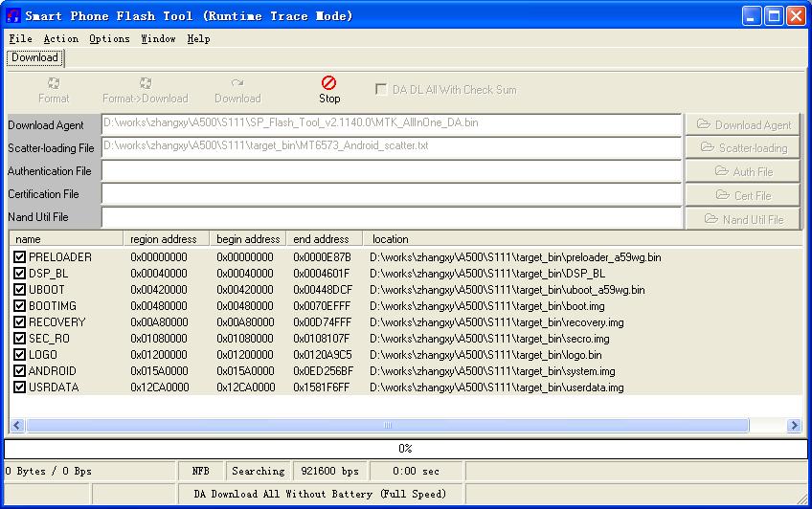Click end address 0x0000E87B

322,257
